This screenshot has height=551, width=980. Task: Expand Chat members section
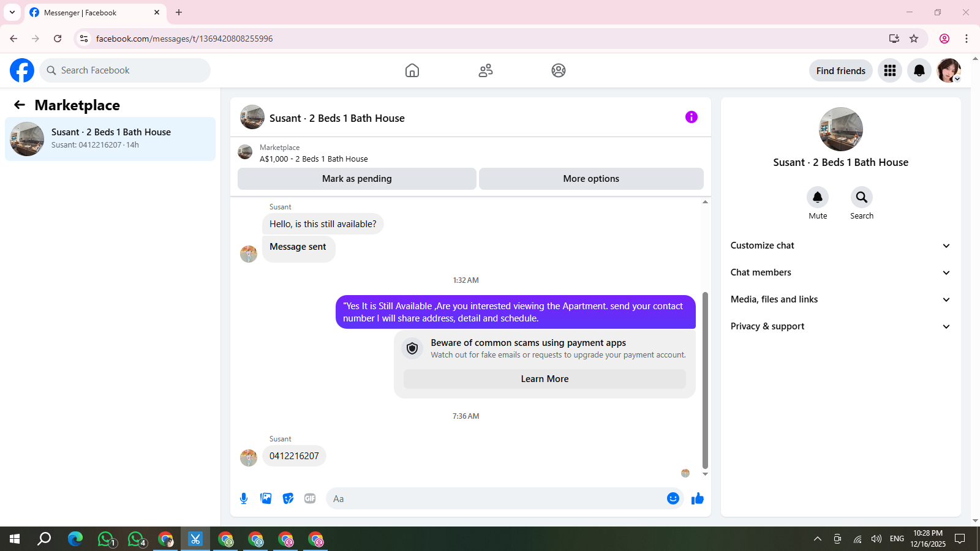click(840, 272)
